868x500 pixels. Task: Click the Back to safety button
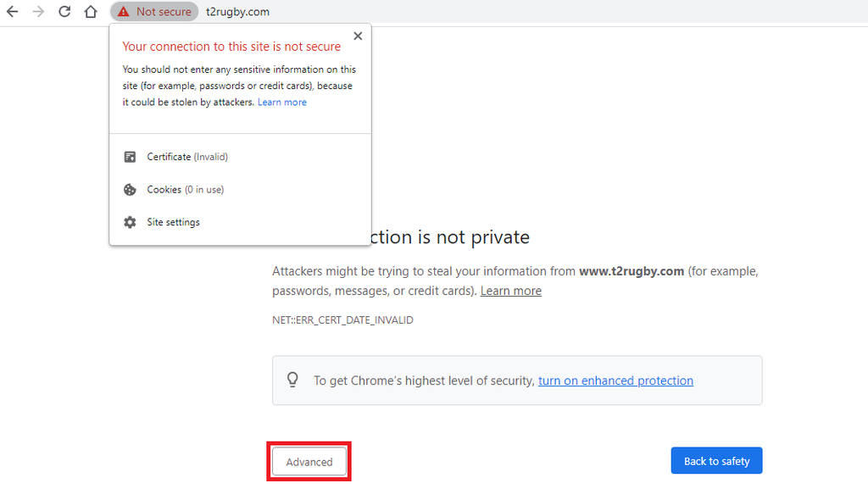click(x=716, y=461)
